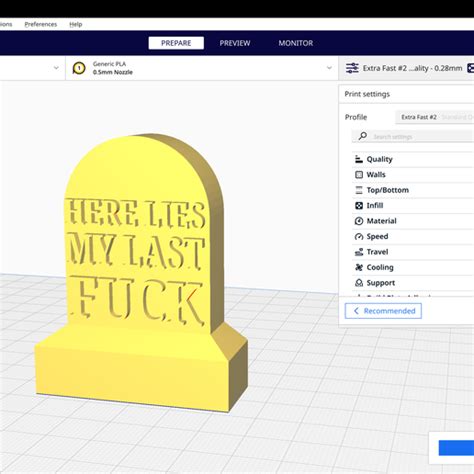This screenshot has width=474, height=474.
Task: Click the Material spool icon
Action: pos(359,221)
